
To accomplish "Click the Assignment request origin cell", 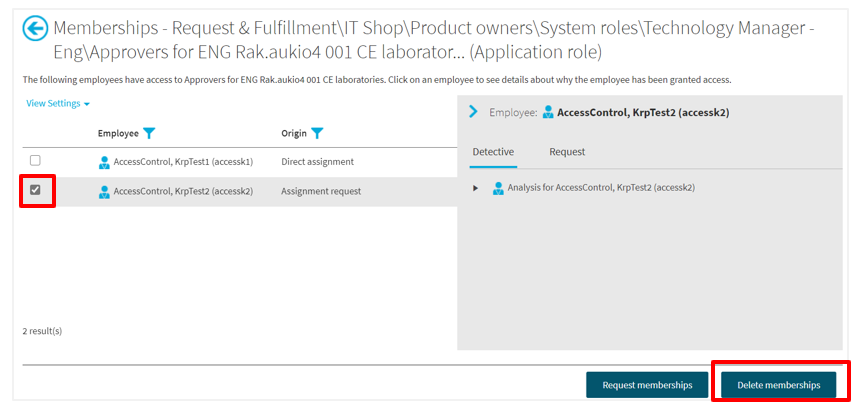I will pyautogui.click(x=321, y=192).
